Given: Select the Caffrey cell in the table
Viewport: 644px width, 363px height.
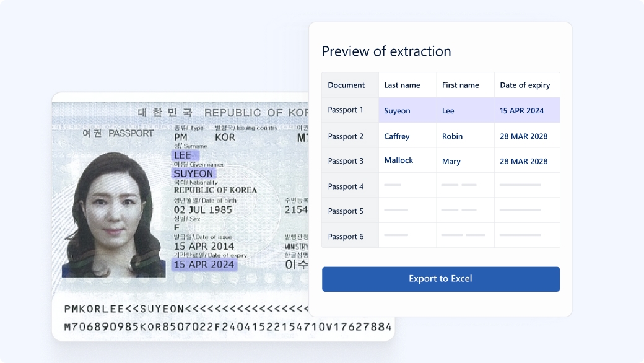Looking at the screenshot, I should [396, 136].
